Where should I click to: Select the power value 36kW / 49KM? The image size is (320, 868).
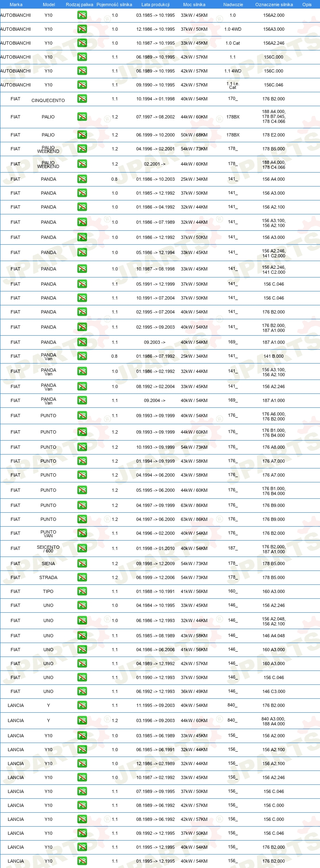(x=194, y=691)
